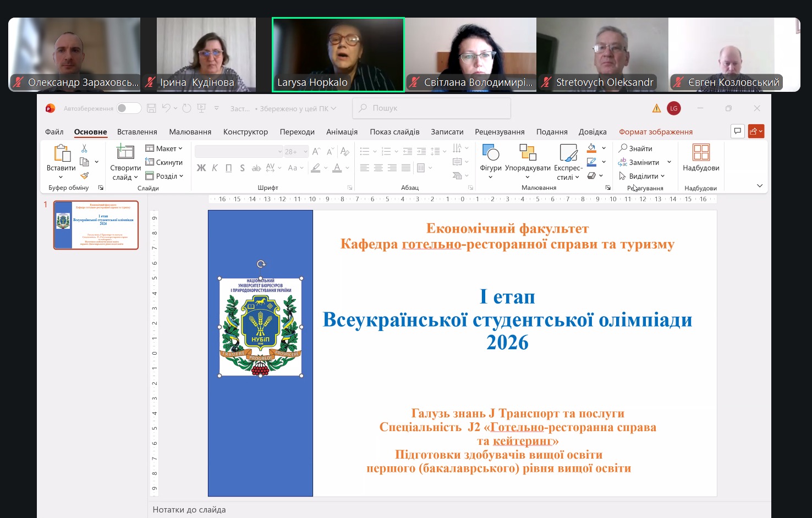Click the numbered list icon
Image resolution: width=812 pixels, height=518 pixels.
coord(386,151)
